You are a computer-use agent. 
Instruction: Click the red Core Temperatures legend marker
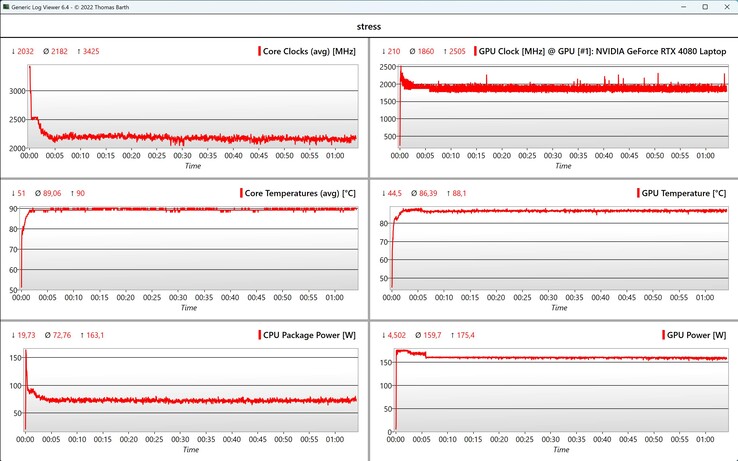pos(243,192)
